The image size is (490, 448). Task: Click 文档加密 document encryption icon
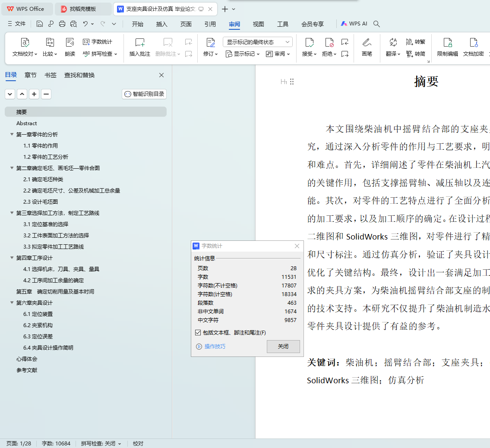(474, 47)
